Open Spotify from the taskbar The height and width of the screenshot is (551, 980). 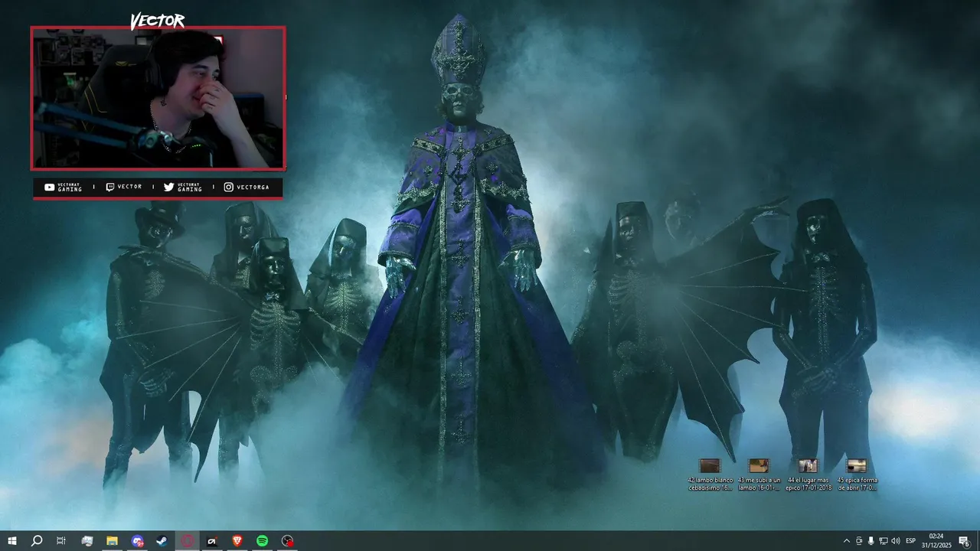(x=263, y=541)
